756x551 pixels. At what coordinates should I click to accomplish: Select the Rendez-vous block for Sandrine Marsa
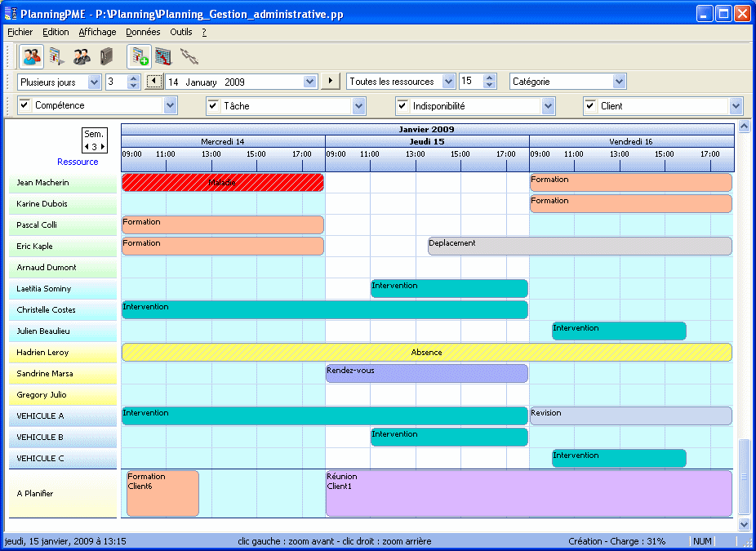(x=427, y=373)
